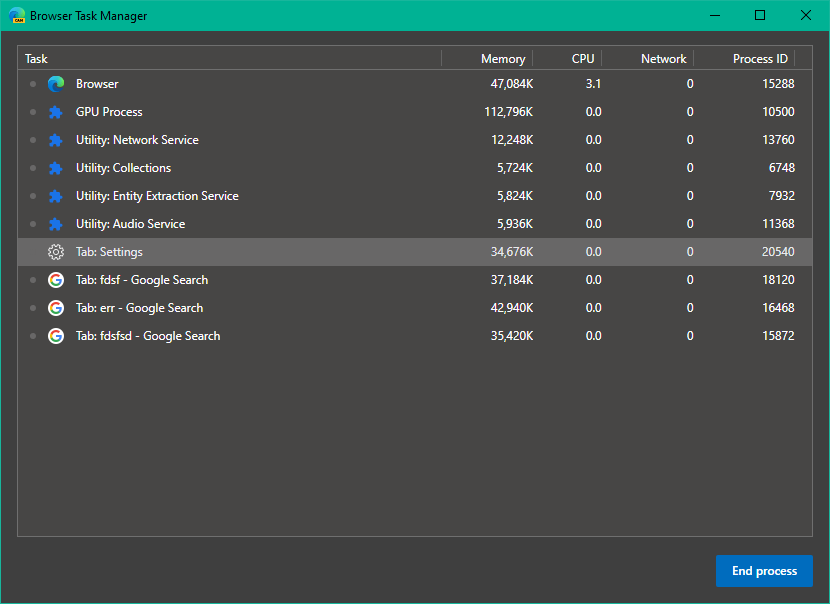Sort tasks by the Task column header
This screenshot has width=830, height=604.
pos(230,58)
